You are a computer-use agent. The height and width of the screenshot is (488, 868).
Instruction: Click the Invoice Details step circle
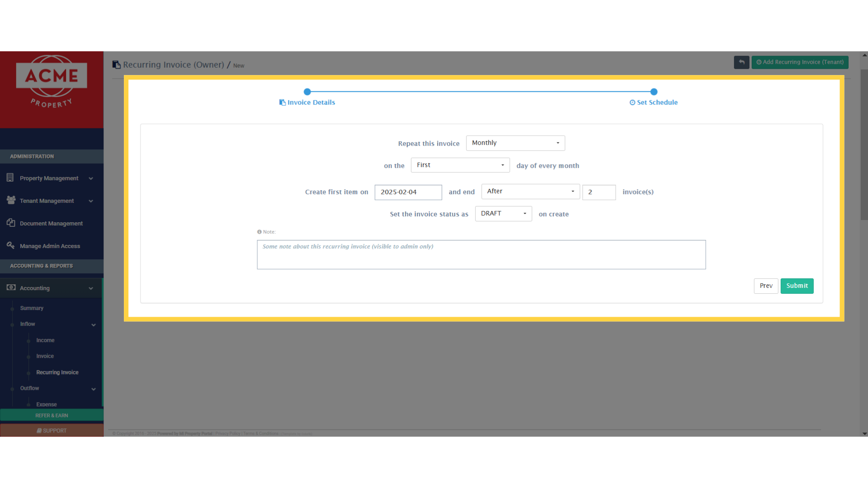307,92
